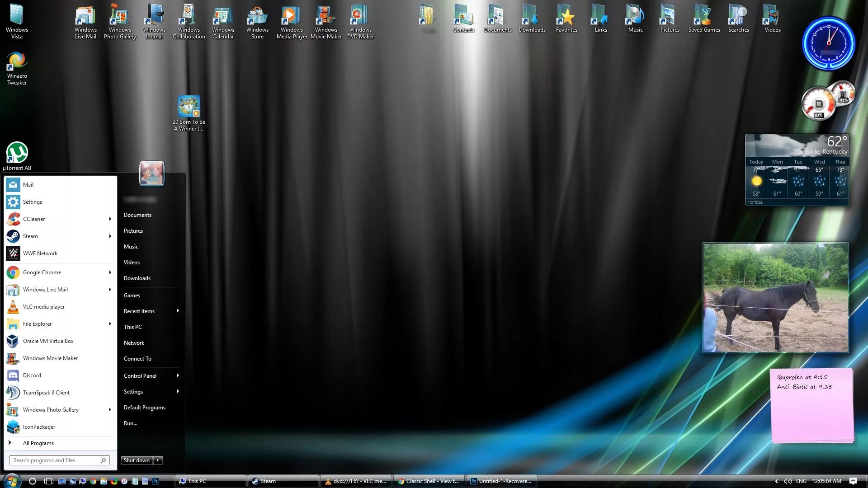Open the volume slider from the system tray
Screen dimensions: 868x488
coord(788,481)
